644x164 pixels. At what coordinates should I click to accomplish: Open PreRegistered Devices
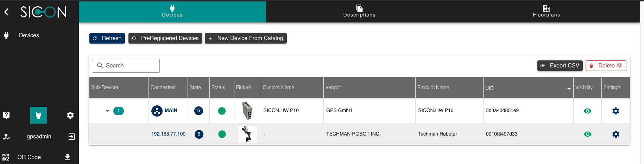(165, 38)
